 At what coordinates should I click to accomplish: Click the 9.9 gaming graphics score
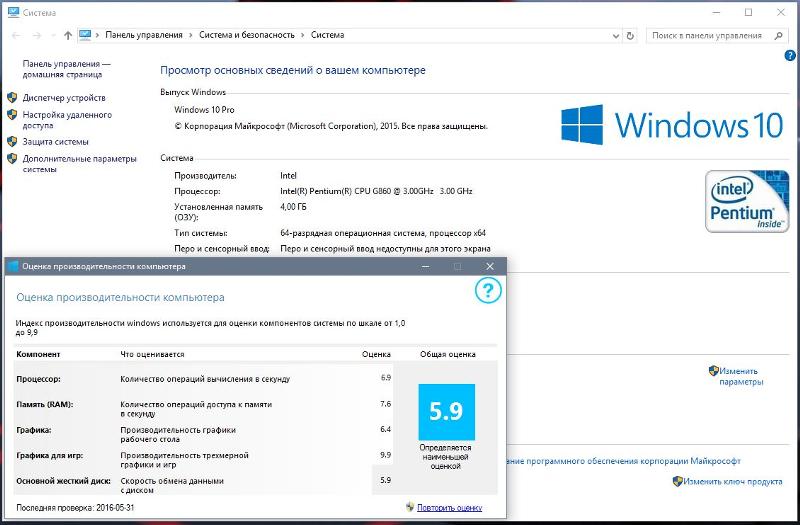[386, 455]
